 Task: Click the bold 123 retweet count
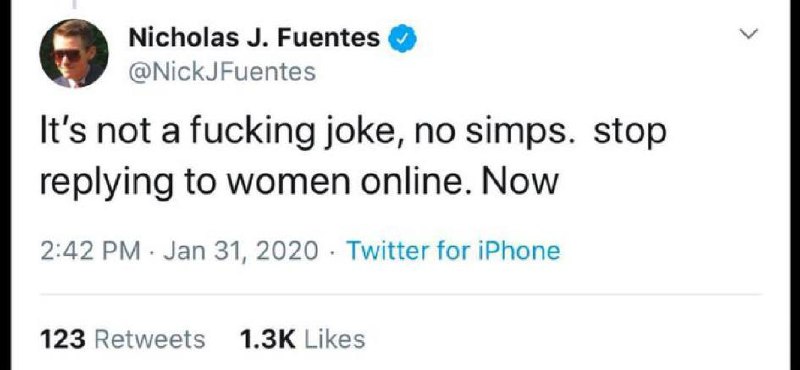[62, 339]
